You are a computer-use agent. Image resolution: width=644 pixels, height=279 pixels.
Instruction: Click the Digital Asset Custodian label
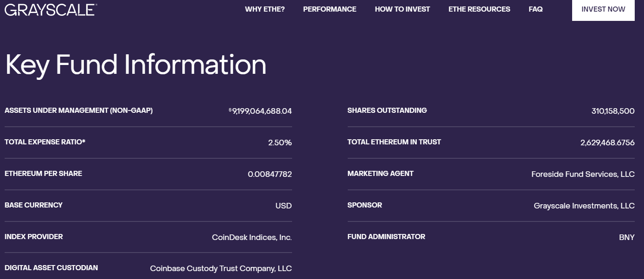(x=51, y=268)
